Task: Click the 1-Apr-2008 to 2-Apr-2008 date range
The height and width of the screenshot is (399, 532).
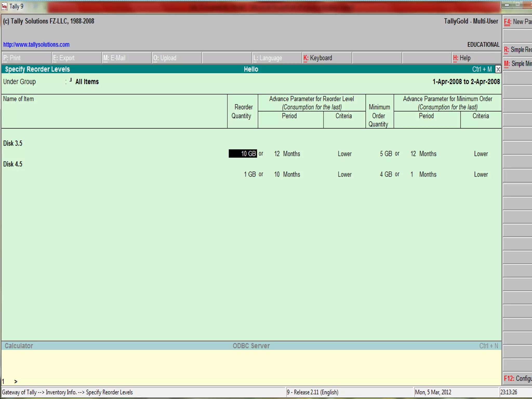Action: pos(466,82)
